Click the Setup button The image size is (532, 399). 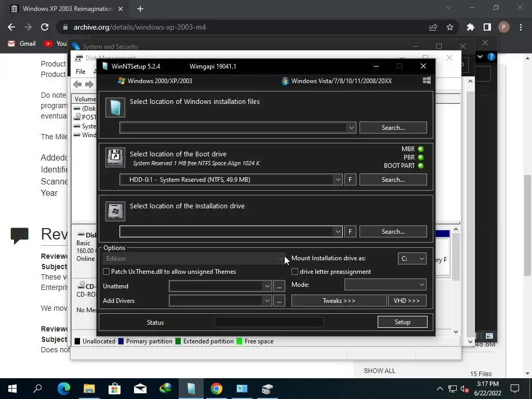(403, 322)
